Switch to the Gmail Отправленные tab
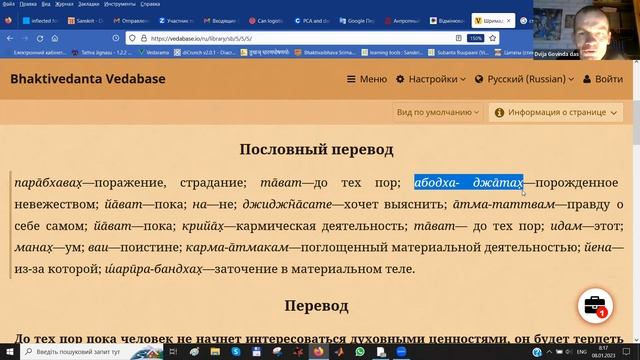This screenshot has height=360, width=640. [x=131, y=20]
